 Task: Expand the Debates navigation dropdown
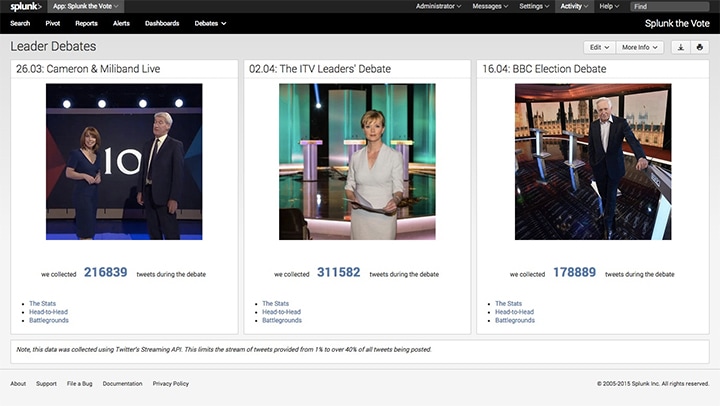(x=210, y=23)
